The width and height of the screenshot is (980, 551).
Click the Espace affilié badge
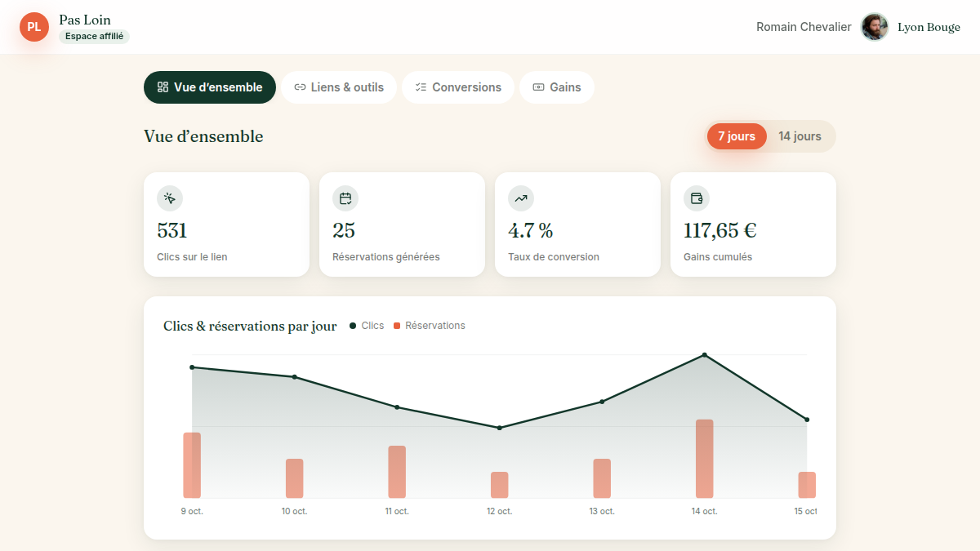[94, 37]
